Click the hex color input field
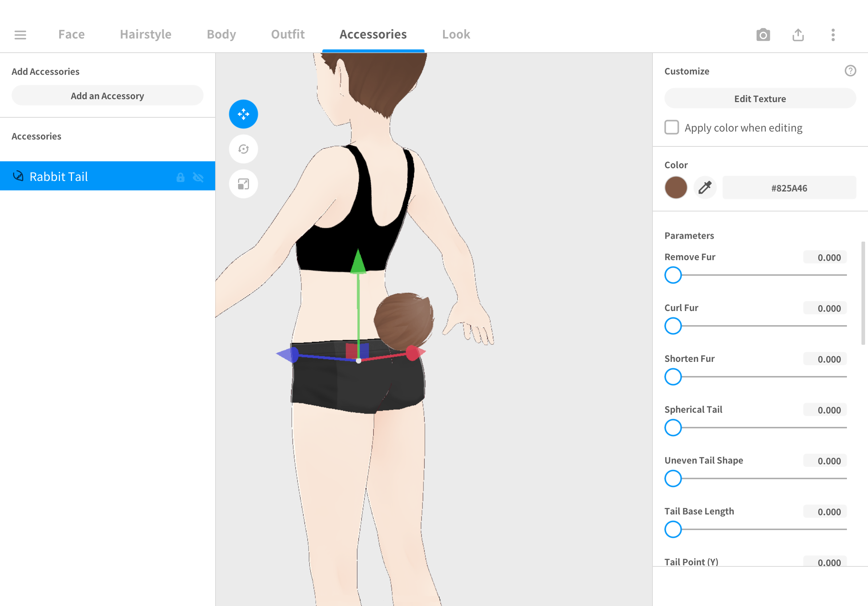Image resolution: width=868 pixels, height=606 pixels. 789,188
